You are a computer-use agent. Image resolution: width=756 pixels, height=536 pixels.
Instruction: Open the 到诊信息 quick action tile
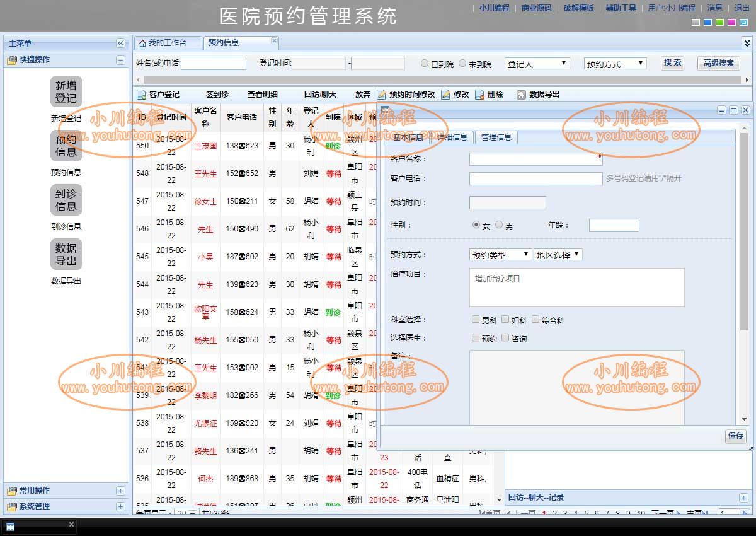tap(66, 200)
